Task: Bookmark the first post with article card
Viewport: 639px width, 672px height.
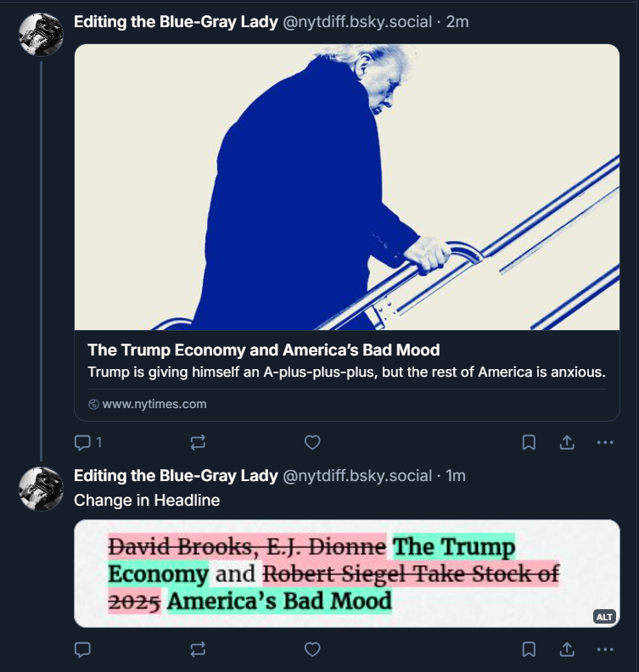Action: tap(528, 442)
